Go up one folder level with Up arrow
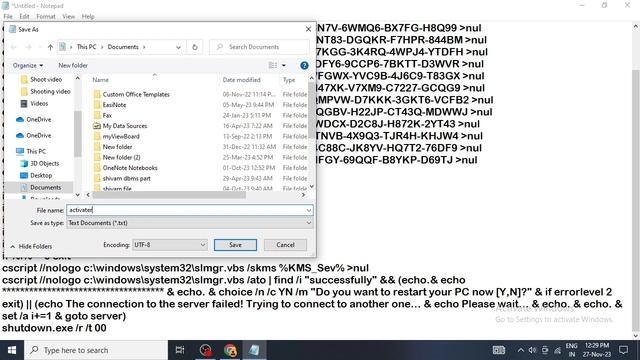Image resolution: width=640 pixels, height=360 pixels. click(x=50, y=47)
